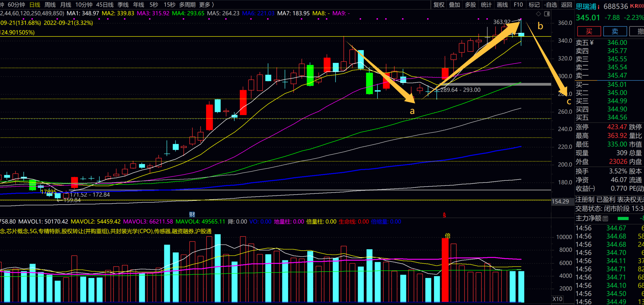Click the KR badge next to 688536
Screen dimensions: 644x305
(x=637, y=6)
